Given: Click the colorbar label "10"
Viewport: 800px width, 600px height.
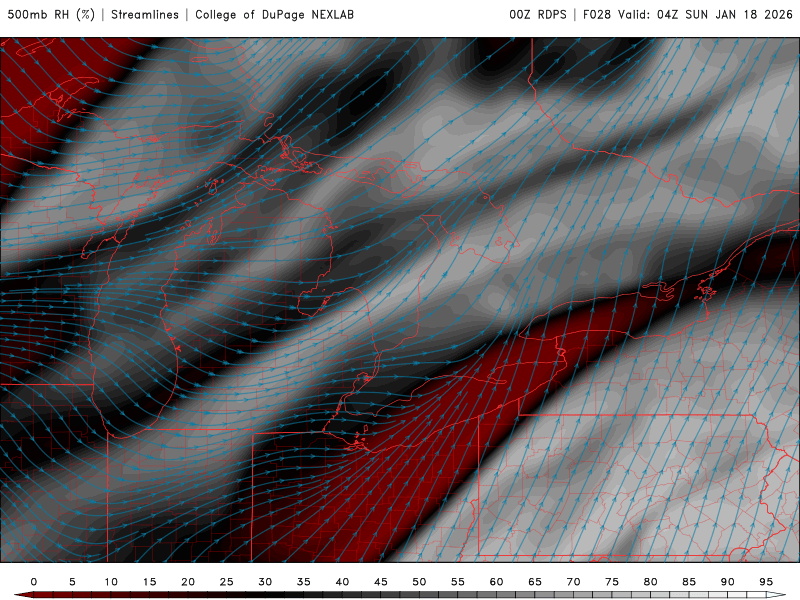Looking at the screenshot, I should point(111,582).
